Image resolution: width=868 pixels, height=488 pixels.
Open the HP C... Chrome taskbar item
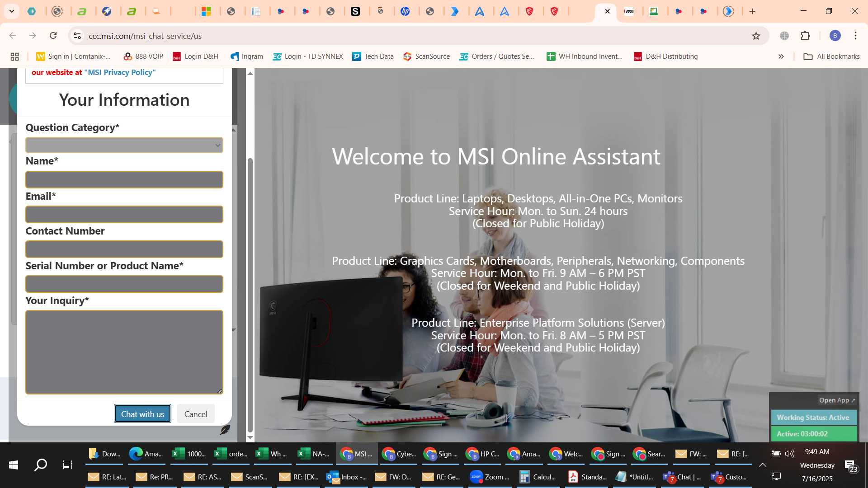pyautogui.click(x=482, y=454)
